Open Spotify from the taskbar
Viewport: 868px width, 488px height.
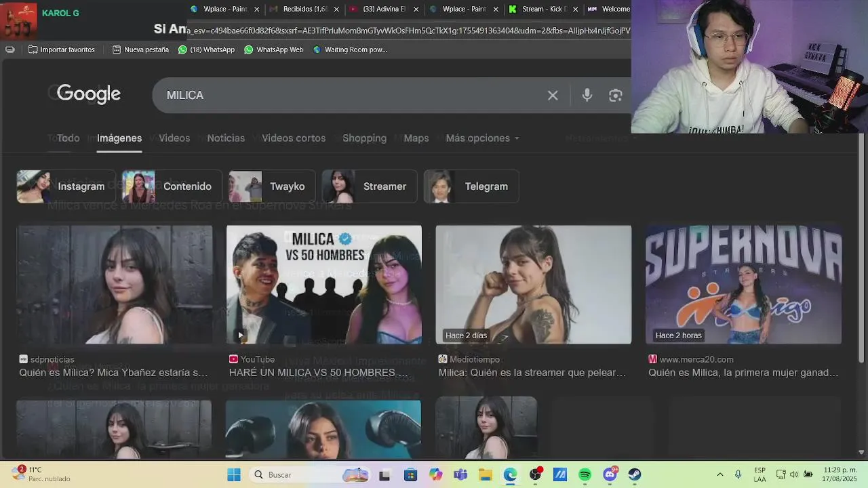(585, 475)
